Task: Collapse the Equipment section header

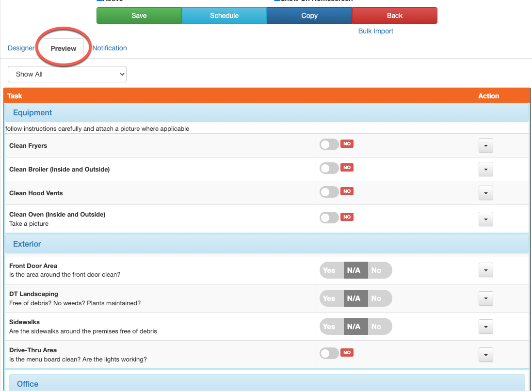Action: pyautogui.click(x=32, y=112)
